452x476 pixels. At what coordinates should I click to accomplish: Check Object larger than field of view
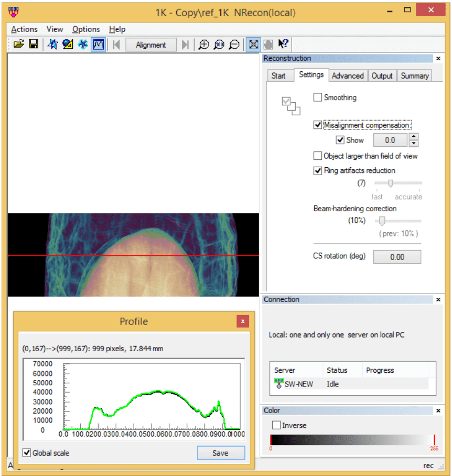pos(318,156)
